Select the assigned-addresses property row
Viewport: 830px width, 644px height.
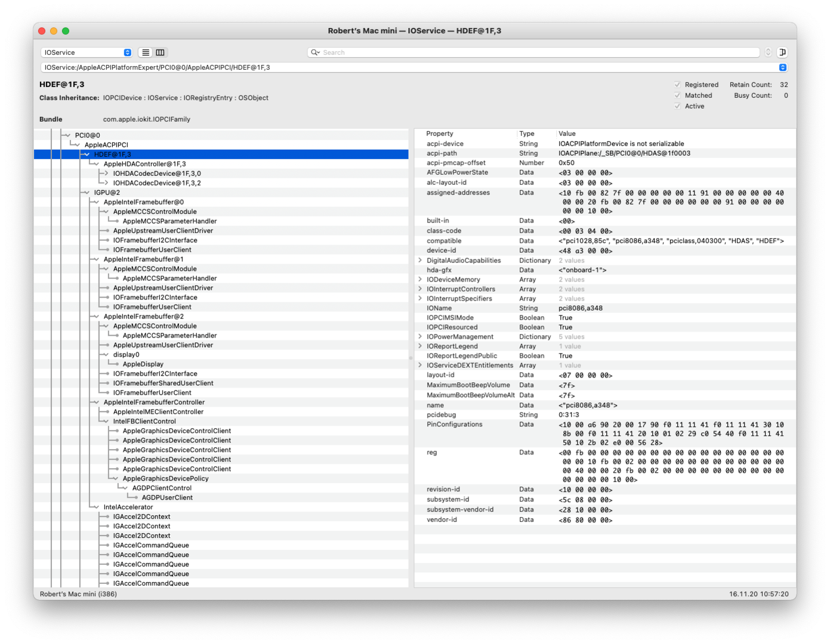point(605,202)
